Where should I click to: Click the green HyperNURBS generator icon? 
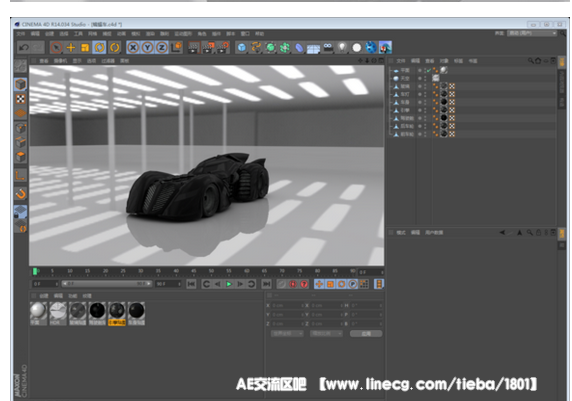[270, 48]
